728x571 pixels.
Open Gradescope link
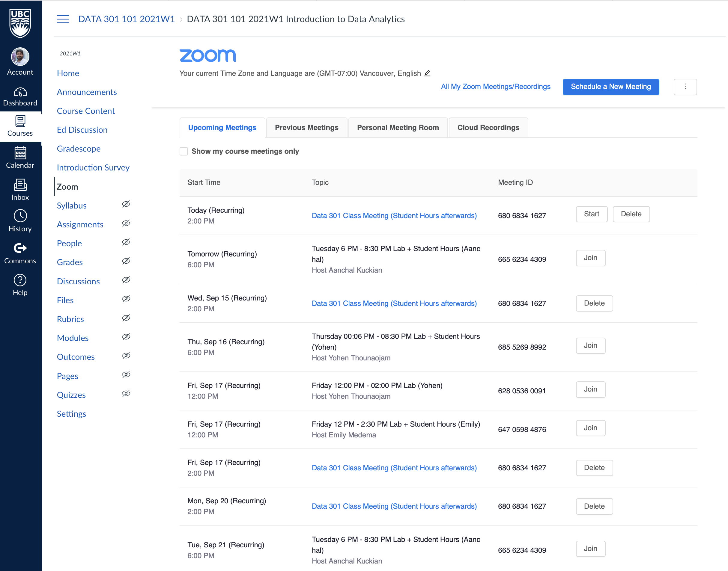79,149
